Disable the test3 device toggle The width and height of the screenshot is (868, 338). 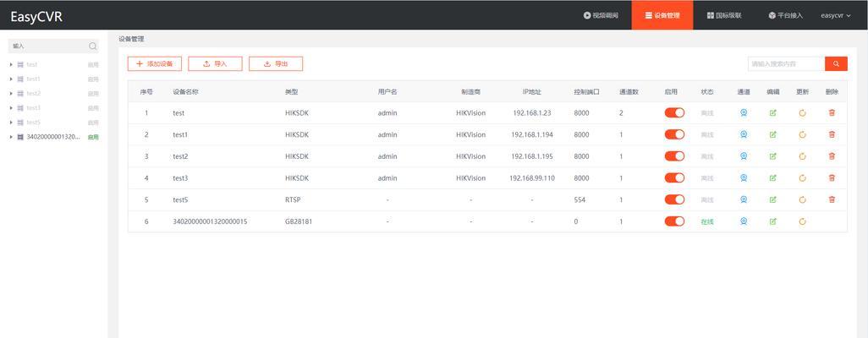click(x=674, y=178)
